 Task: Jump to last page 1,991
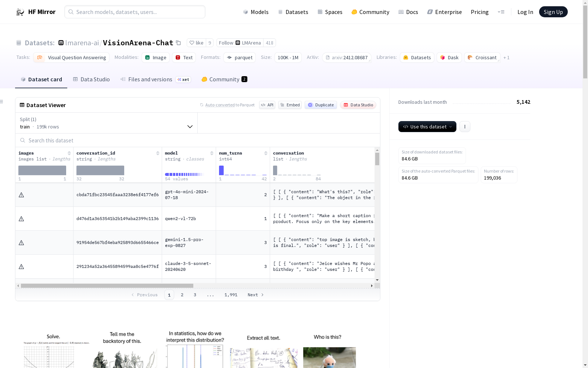231,295
